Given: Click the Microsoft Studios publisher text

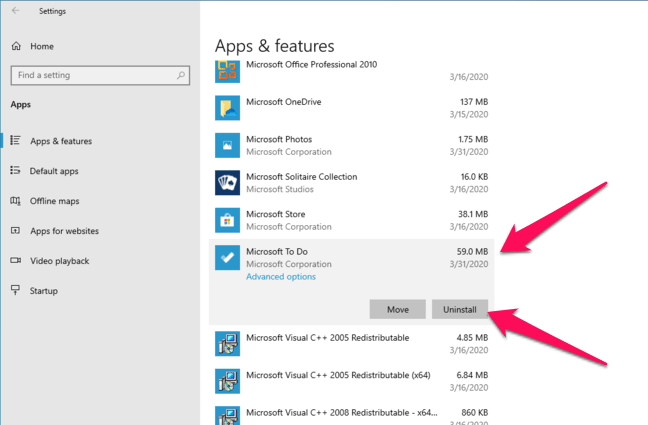Looking at the screenshot, I should [x=280, y=189].
